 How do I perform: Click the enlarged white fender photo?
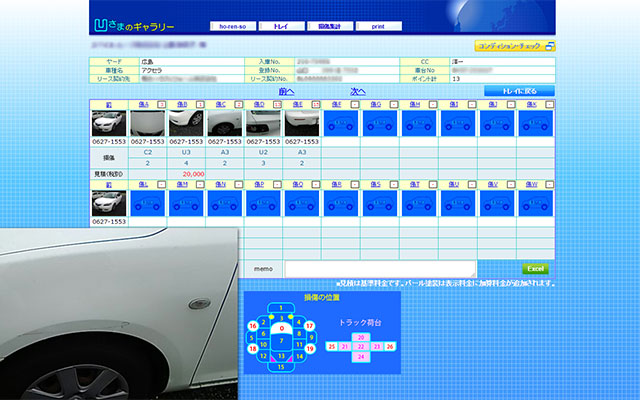point(119,313)
